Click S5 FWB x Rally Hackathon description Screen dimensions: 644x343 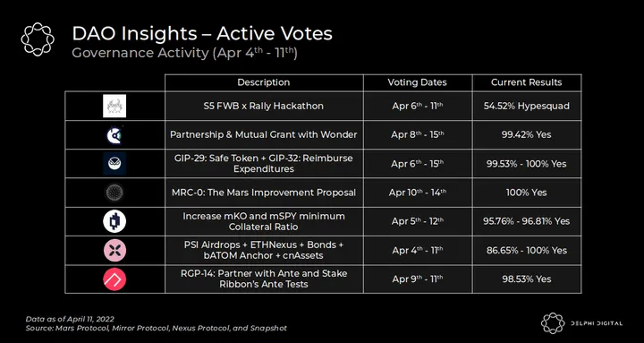[x=264, y=106]
